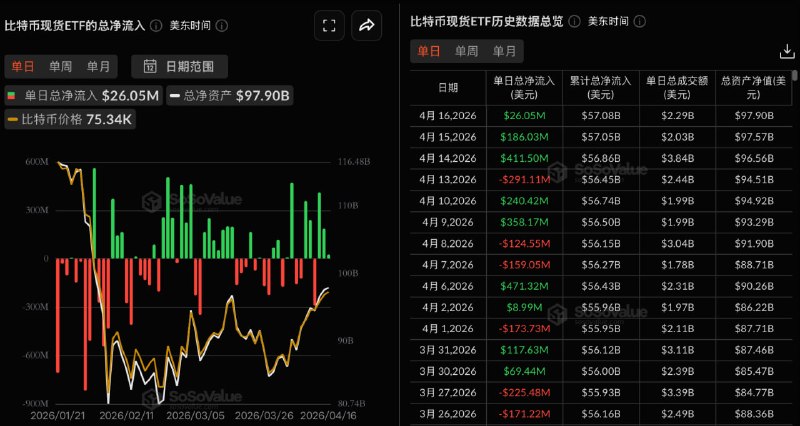800x426 pixels.
Task: Click the $411.50M net inflow cell
Action: pyautogui.click(x=524, y=159)
